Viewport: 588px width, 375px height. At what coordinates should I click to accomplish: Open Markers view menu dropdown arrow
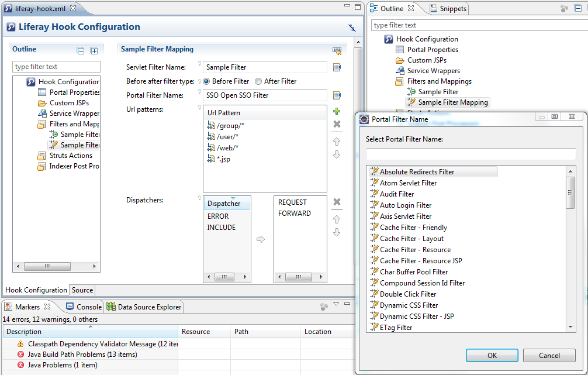pyautogui.click(x=336, y=305)
